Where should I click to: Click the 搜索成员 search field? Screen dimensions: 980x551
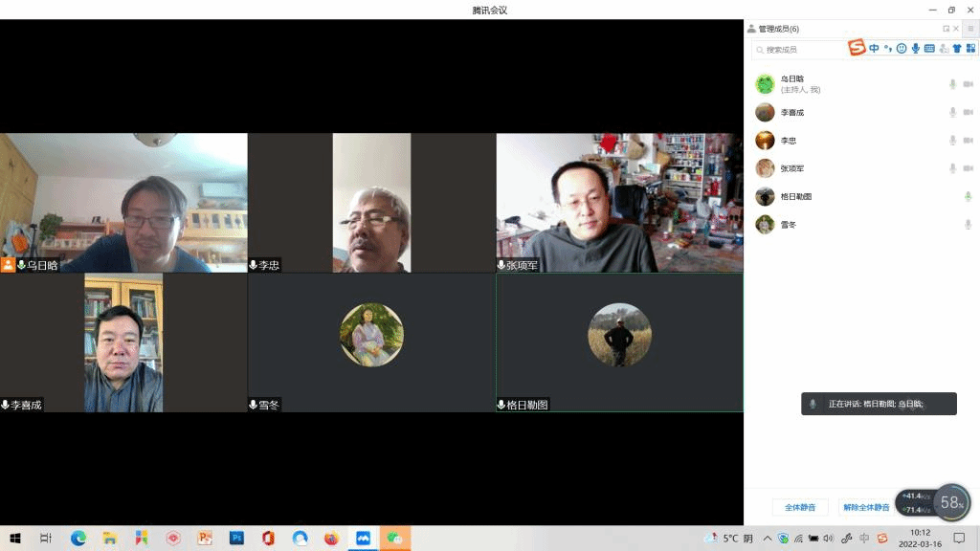799,49
